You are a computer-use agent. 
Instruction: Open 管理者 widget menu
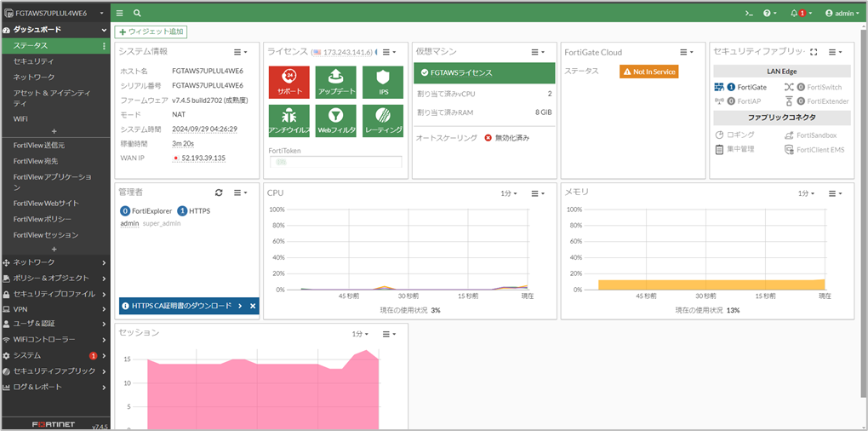(x=240, y=193)
